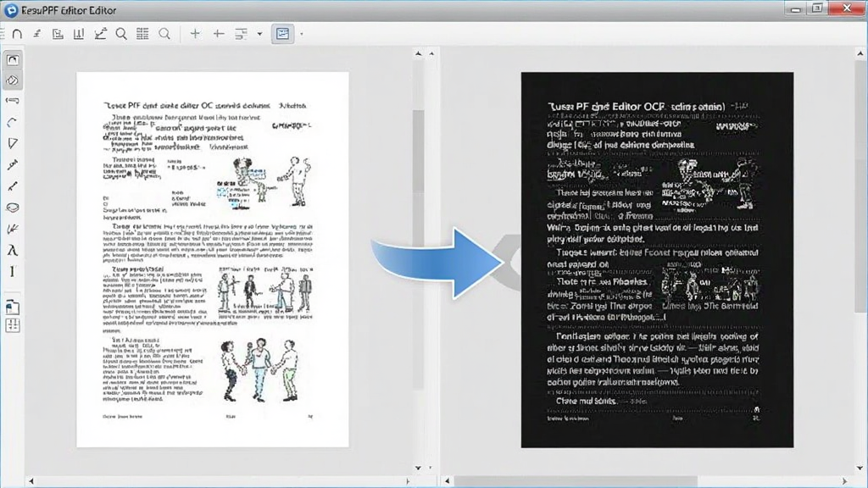Click down arrow of left pane vertical scrollbar

419,468
